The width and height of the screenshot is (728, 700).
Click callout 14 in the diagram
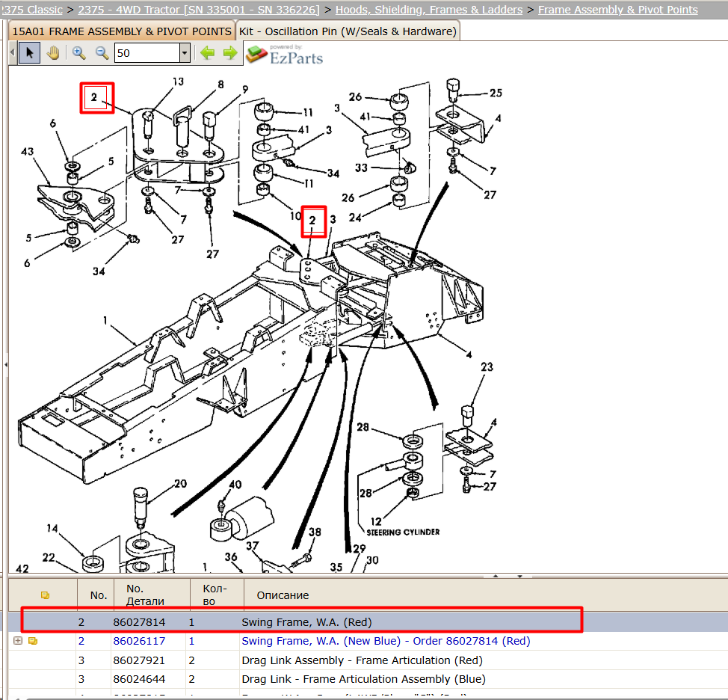pyautogui.click(x=52, y=528)
